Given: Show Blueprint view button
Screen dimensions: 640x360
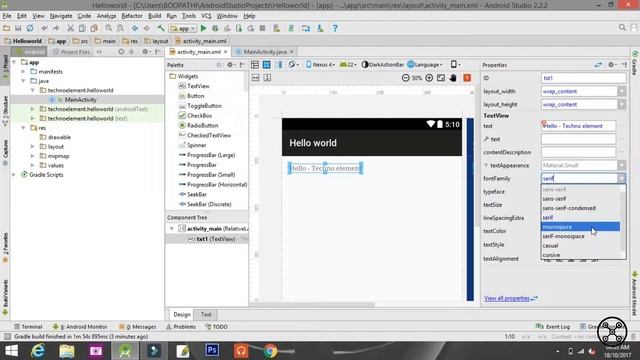Looking at the screenshot, I should [267, 64].
